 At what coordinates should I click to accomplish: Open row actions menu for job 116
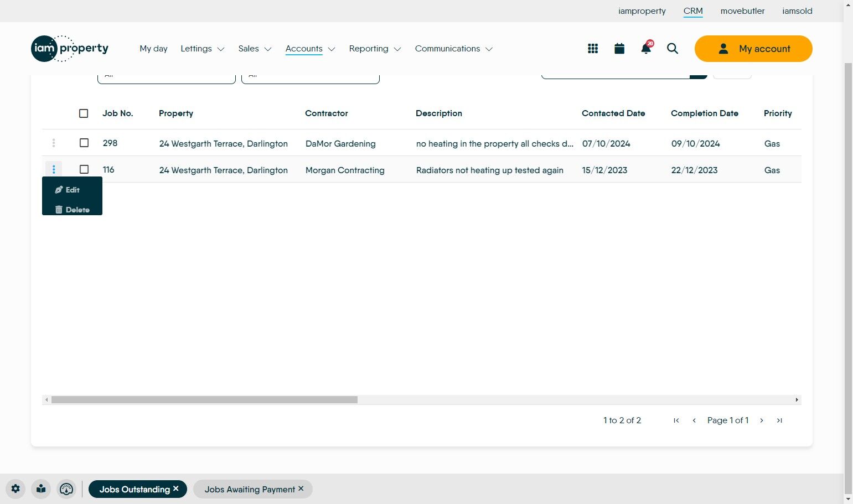pyautogui.click(x=54, y=169)
